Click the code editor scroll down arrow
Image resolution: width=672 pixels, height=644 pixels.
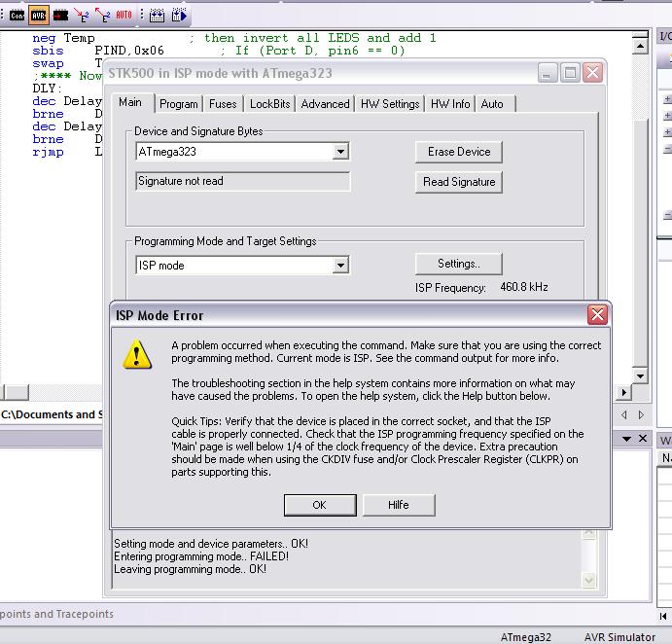click(640, 376)
